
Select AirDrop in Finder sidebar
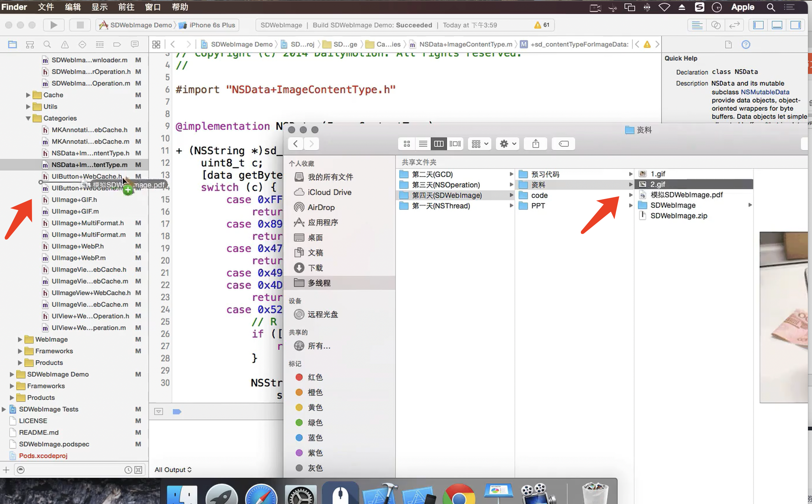click(x=321, y=207)
